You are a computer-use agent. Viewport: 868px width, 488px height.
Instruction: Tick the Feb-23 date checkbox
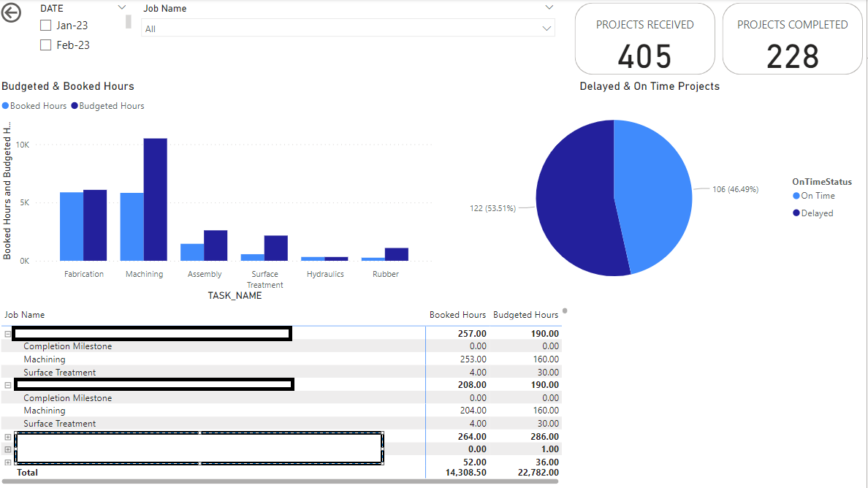[x=46, y=45]
